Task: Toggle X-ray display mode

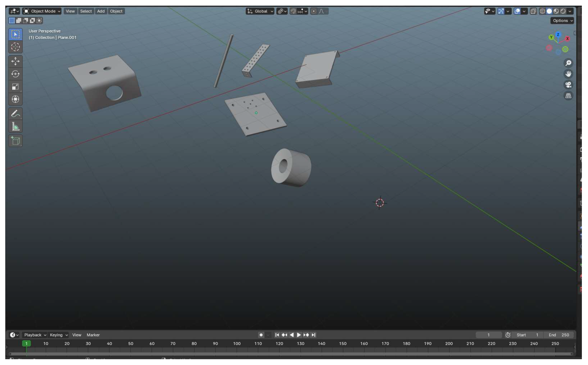Action: (x=533, y=11)
